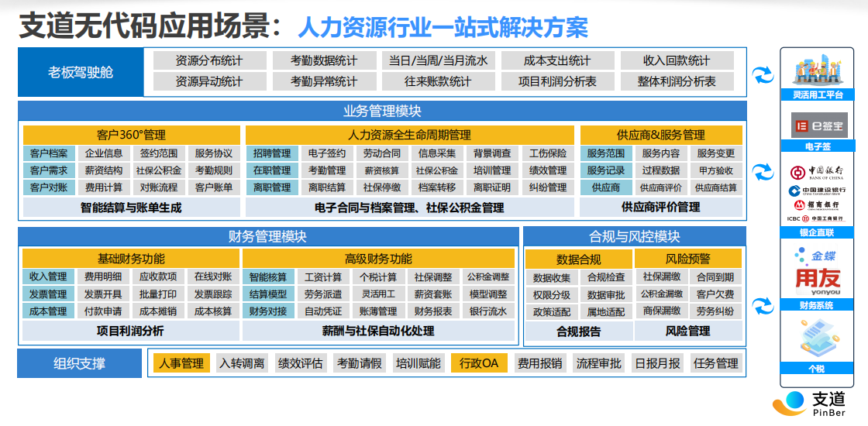Click the sync arrows beside 老板驾驶舱 row
The height and width of the screenshot is (426, 868).
[x=763, y=74]
